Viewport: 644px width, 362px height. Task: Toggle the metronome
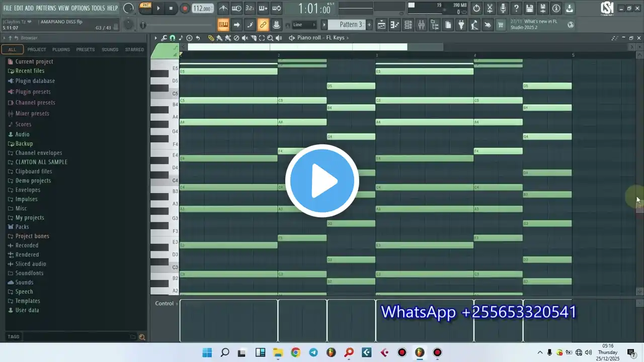pyautogui.click(x=223, y=8)
